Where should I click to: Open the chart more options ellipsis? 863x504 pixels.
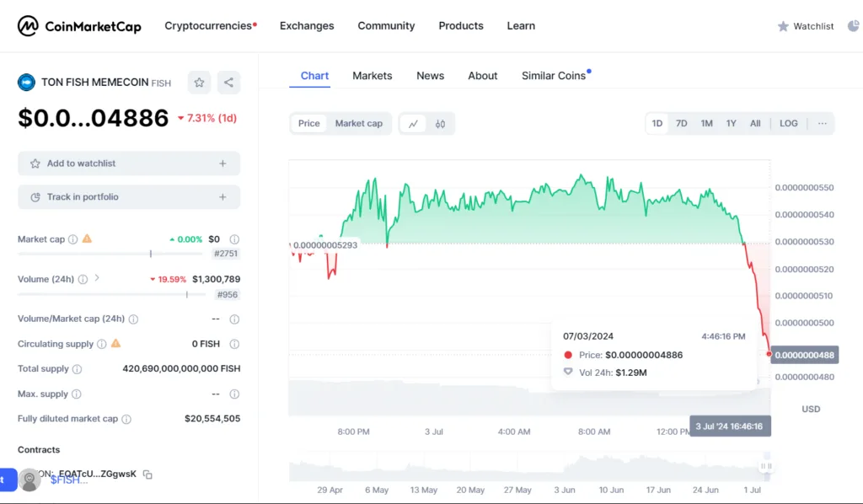click(x=823, y=123)
